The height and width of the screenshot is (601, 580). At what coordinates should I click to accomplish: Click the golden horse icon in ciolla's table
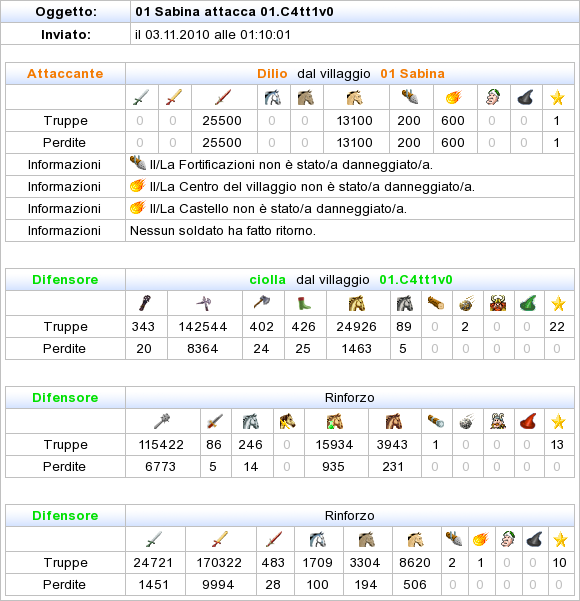coord(357,303)
